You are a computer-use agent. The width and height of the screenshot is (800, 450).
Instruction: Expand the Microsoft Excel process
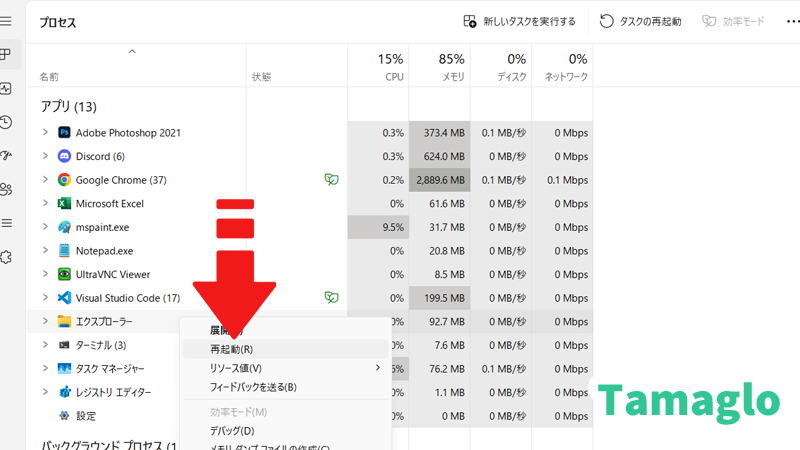pos(45,203)
